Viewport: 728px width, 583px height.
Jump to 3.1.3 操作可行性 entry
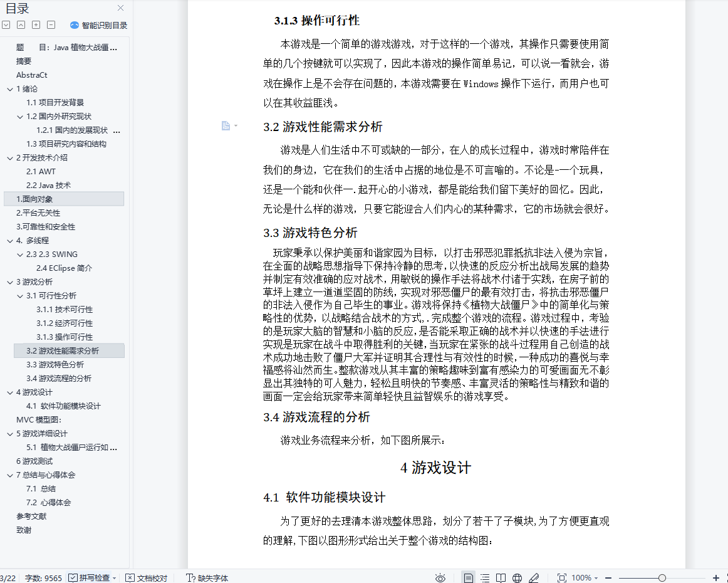tap(65, 337)
